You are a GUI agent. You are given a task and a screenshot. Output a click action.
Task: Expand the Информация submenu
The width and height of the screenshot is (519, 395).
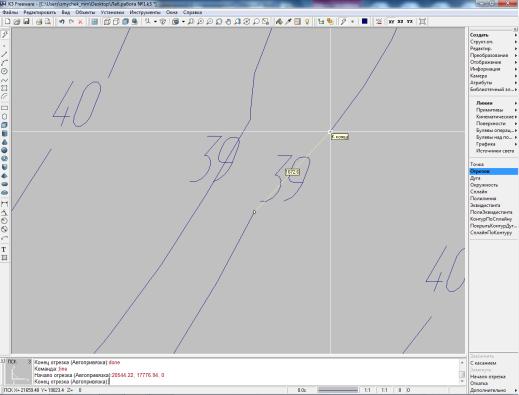pos(493,69)
